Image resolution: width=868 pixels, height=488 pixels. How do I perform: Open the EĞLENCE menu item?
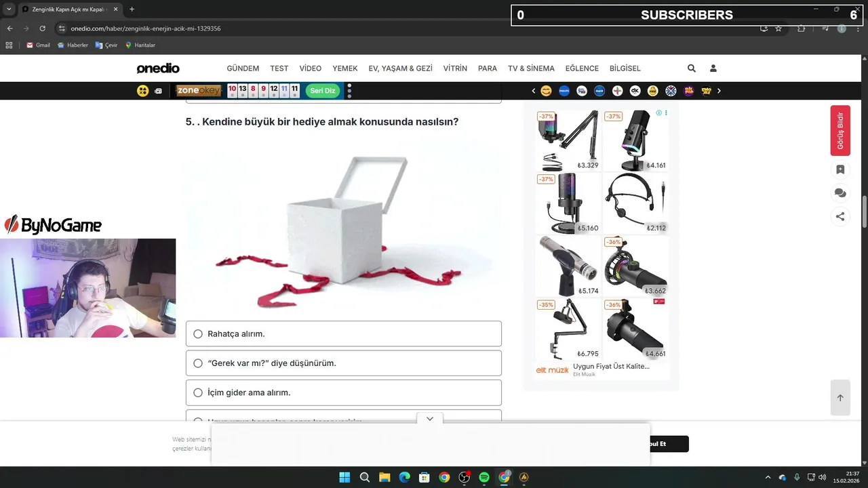[582, 68]
